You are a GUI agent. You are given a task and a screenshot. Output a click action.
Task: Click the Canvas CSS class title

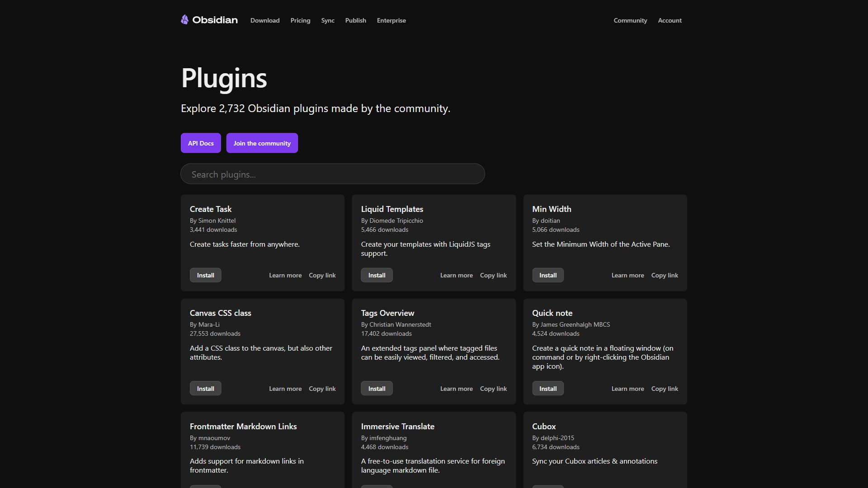pyautogui.click(x=220, y=313)
